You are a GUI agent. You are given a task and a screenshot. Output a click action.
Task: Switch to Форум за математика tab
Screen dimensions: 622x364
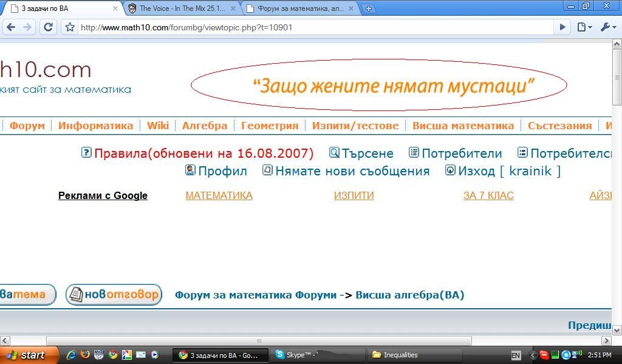point(300,8)
